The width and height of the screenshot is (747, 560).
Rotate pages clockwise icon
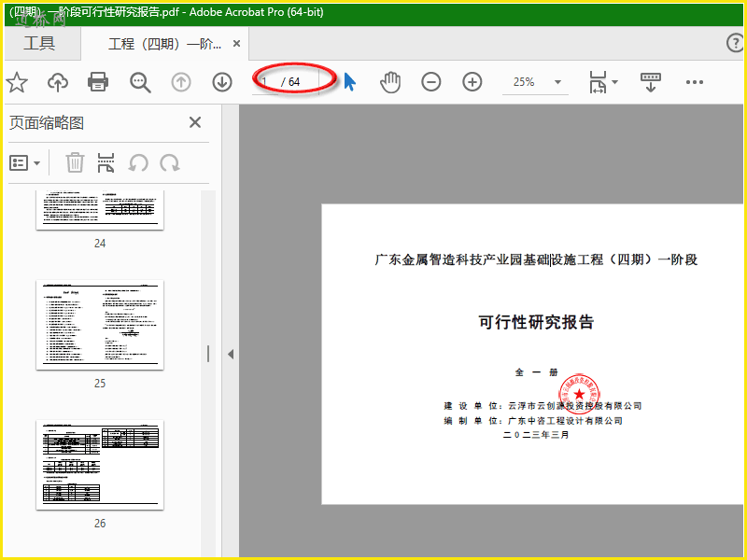point(170,163)
